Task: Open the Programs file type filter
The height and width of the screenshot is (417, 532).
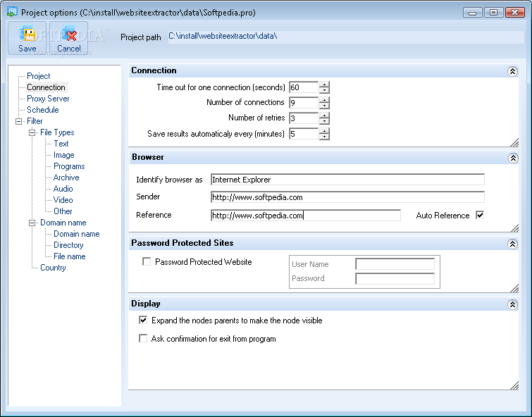Action: [69, 166]
